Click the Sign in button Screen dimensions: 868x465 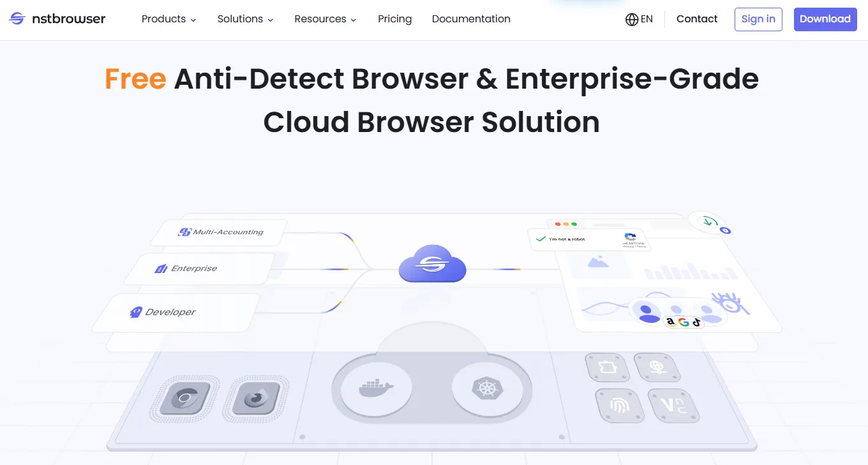tap(758, 19)
